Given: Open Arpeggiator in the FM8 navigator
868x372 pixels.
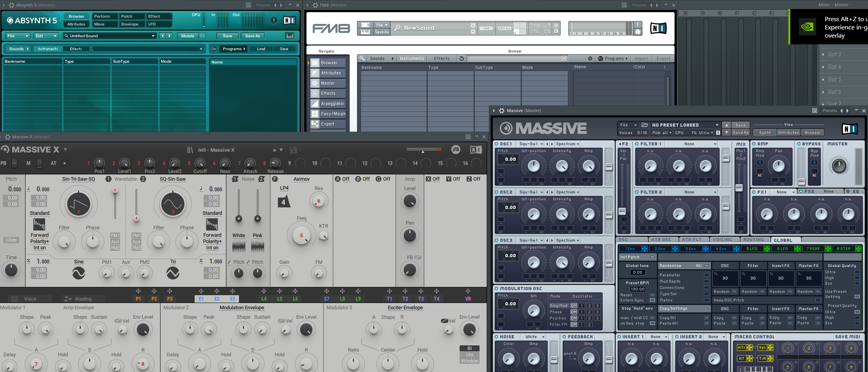Looking at the screenshot, I should 328,103.
